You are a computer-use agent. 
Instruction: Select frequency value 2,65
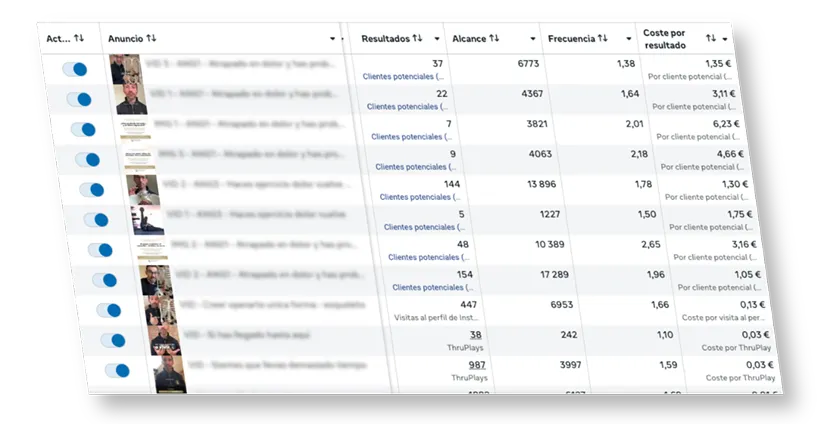tap(651, 244)
